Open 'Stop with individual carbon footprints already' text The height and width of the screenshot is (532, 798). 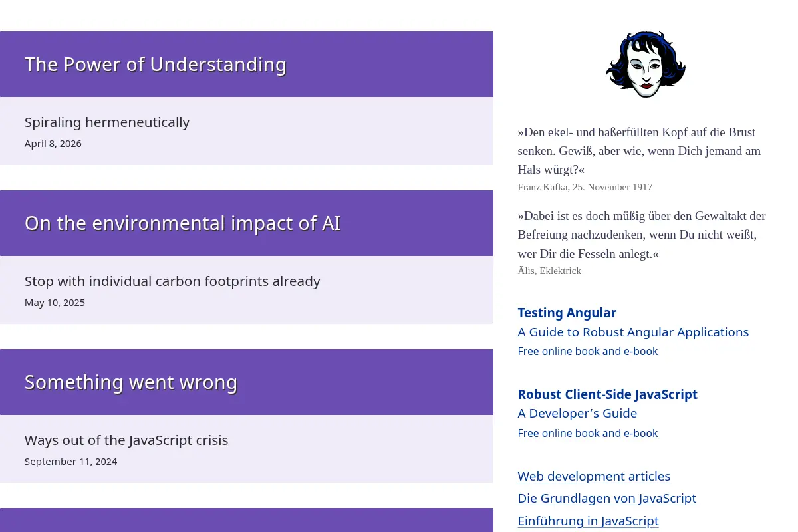click(x=172, y=281)
